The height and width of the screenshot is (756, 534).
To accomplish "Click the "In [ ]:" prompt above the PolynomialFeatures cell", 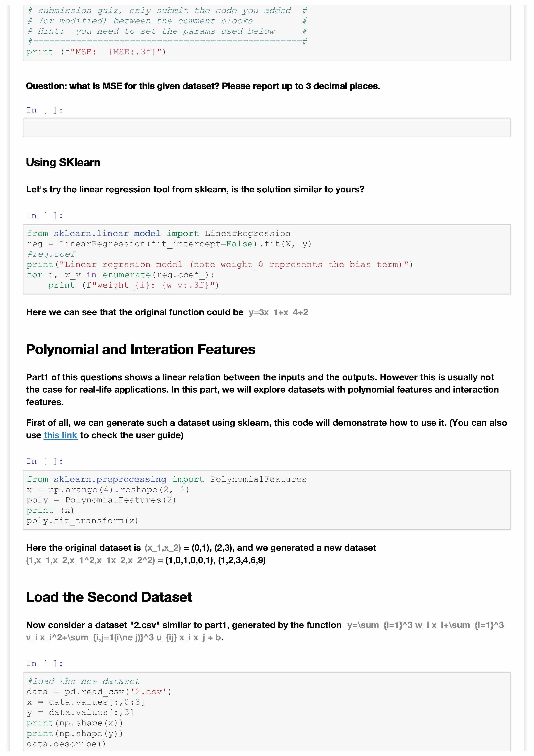I will [x=44, y=461].
